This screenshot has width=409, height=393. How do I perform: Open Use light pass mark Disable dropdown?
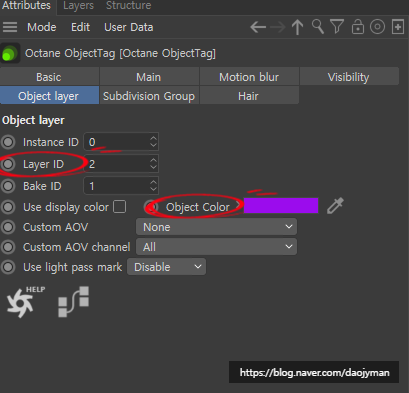click(166, 267)
